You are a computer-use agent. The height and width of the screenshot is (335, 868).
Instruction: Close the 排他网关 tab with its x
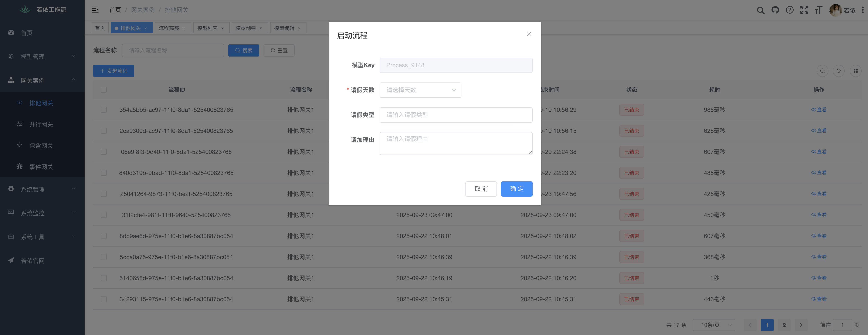146,28
